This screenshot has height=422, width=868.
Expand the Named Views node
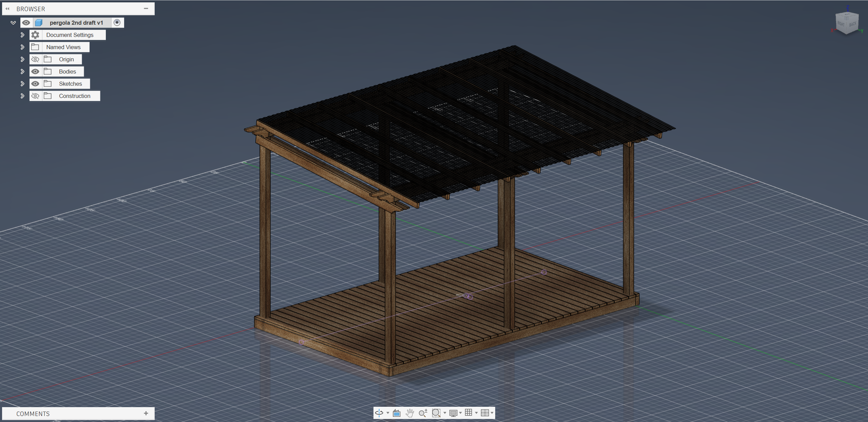(22, 47)
